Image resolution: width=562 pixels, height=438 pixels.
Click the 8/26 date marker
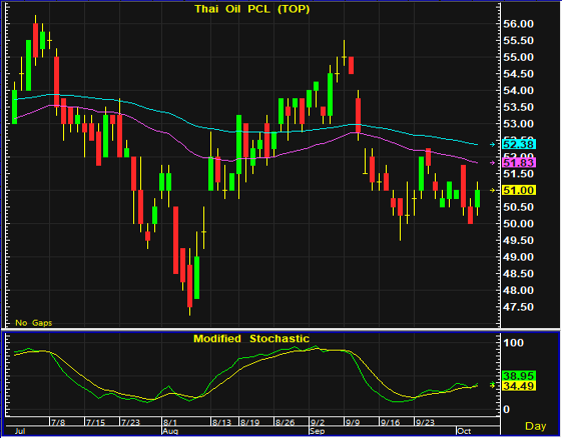pyautogui.click(x=285, y=422)
